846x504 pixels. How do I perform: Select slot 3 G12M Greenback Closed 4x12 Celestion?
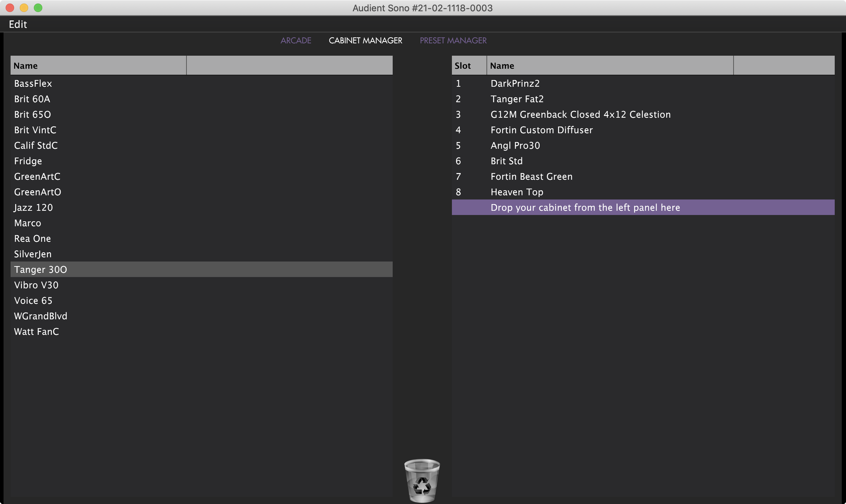(x=643, y=115)
